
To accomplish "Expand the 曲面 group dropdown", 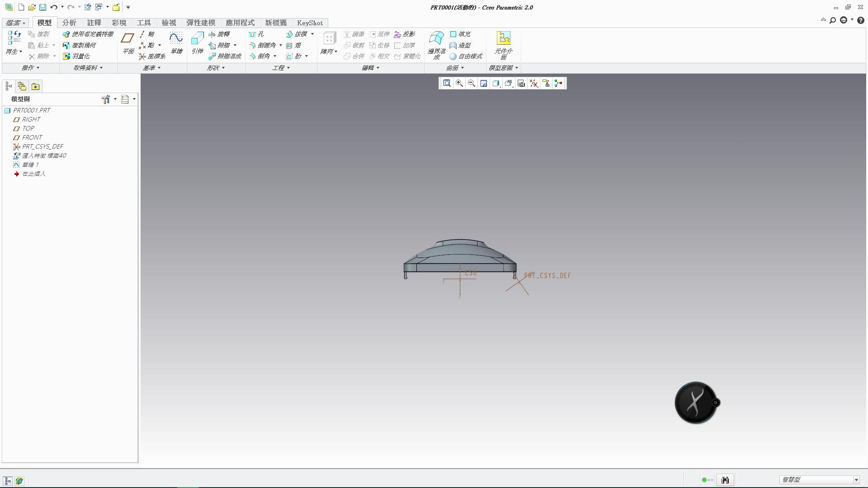I will [455, 68].
